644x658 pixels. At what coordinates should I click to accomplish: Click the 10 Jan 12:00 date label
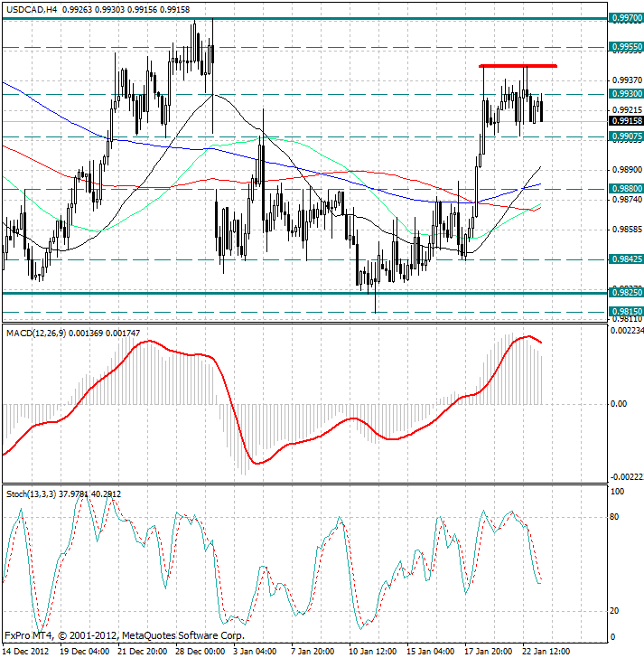[x=373, y=652]
